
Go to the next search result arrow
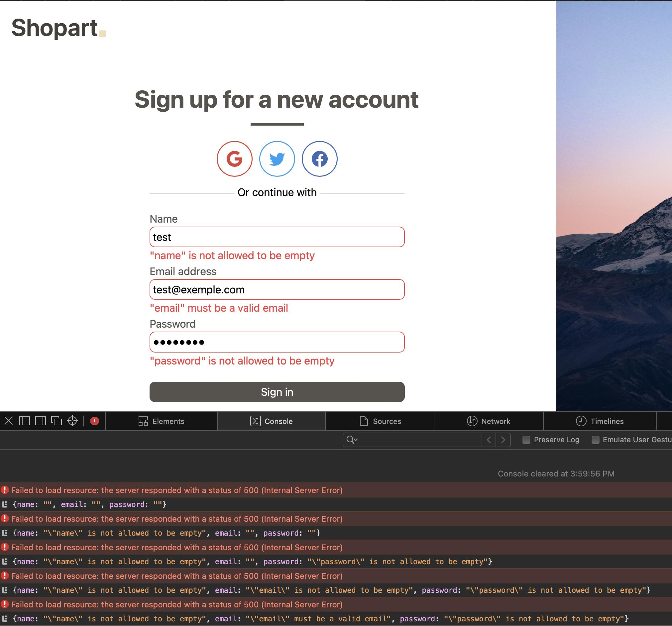[x=503, y=440]
